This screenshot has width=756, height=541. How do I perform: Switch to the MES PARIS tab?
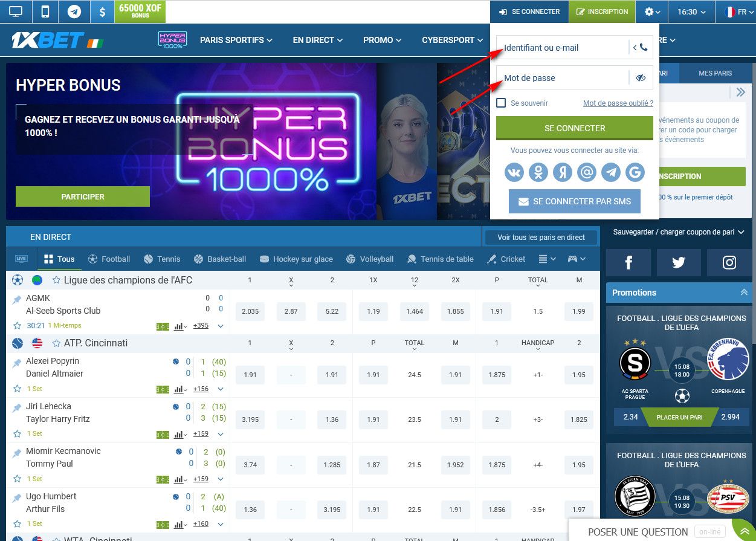[x=715, y=73]
